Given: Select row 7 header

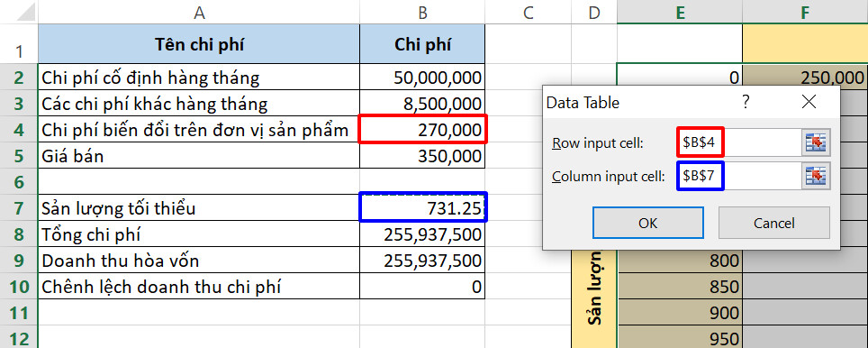Looking at the screenshot, I should click(19, 207).
